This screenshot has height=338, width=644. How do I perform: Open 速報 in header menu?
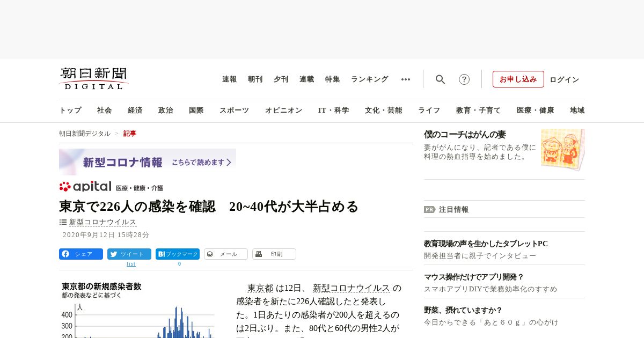click(x=230, y=79)
